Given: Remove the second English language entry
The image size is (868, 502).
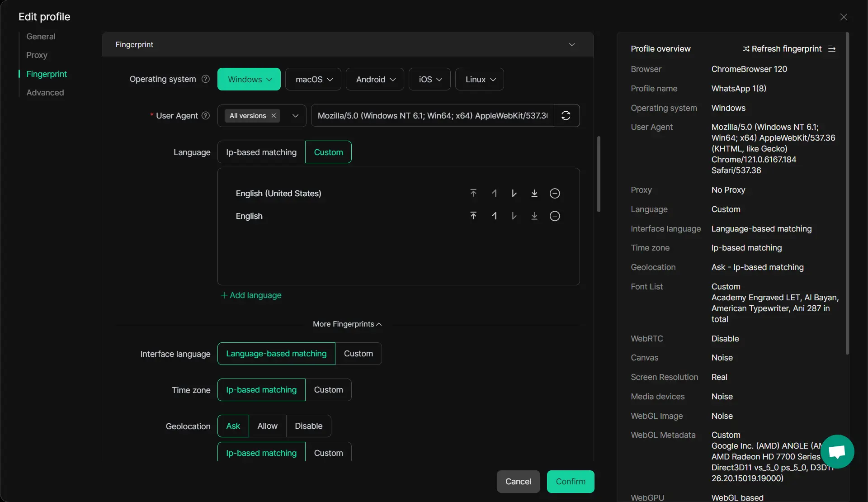Looking at the screenshot, I should point(555,216).
